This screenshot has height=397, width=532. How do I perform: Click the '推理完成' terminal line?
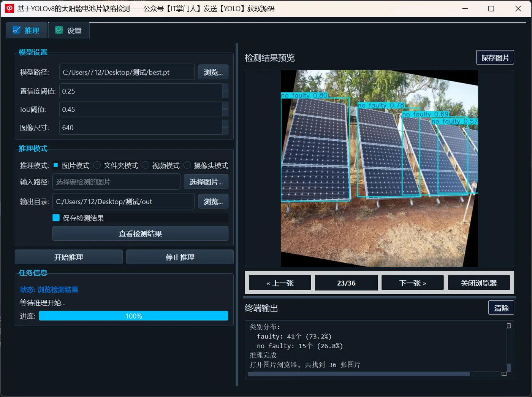coord(263,355)
